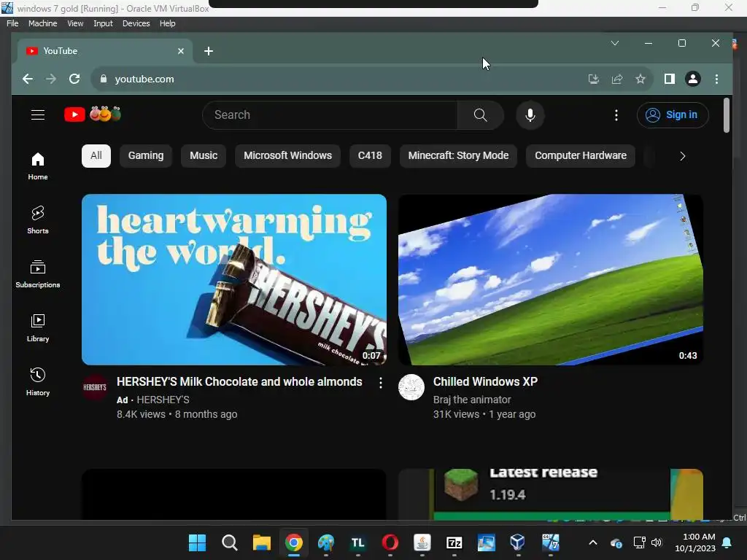Screen dimensions: 747x560
Task: Open the HERSHEY'S Milk Chocolate video title
Action: click(239, 382)
